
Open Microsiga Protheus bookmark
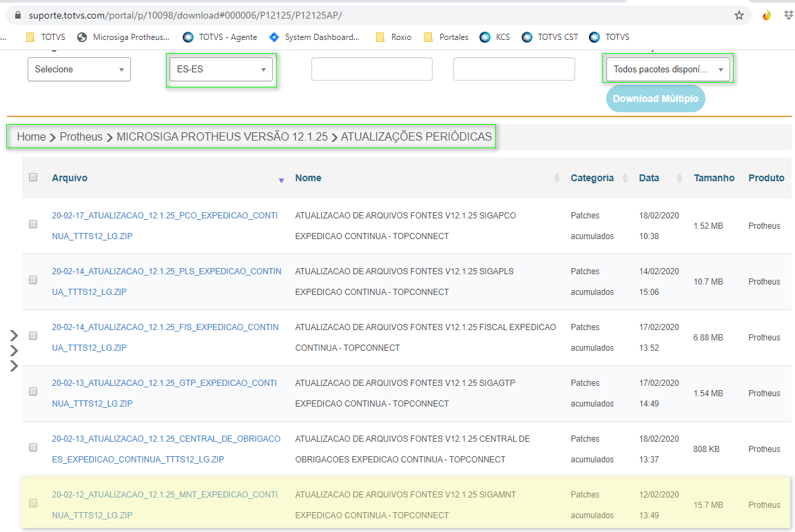[x=123, y=37]
